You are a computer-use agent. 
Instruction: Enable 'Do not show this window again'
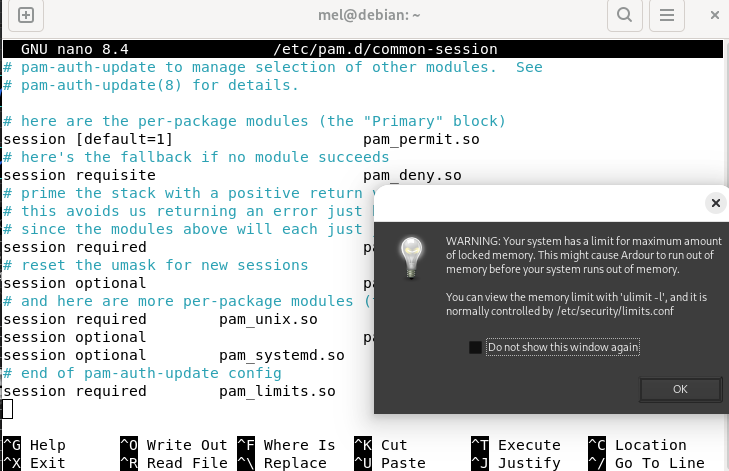[476, 348]
